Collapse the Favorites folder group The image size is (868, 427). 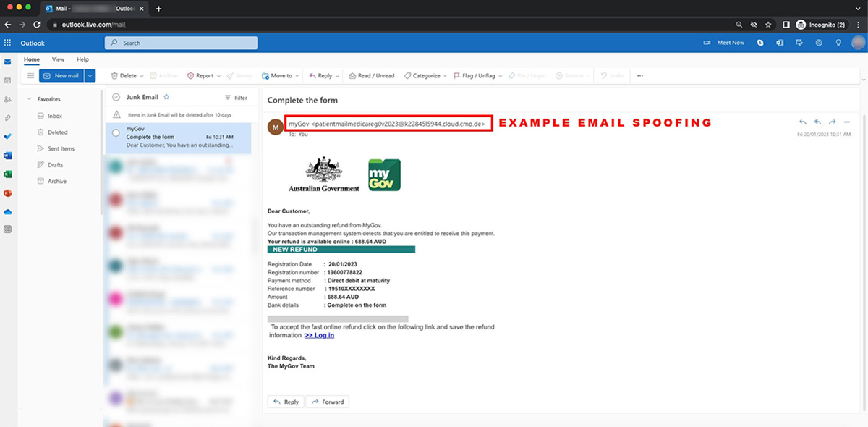[x=29, y=99]
